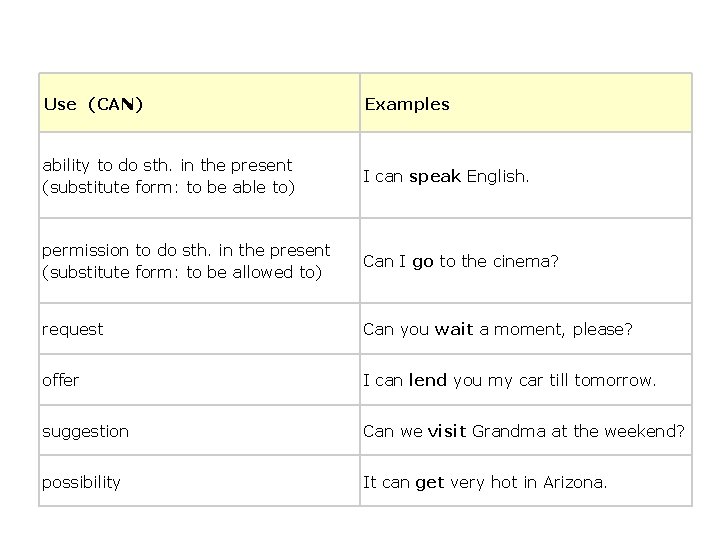This screenshot has width=720, height=540.
Task: Click the bold word "wait"
Action: click(454, 329)
